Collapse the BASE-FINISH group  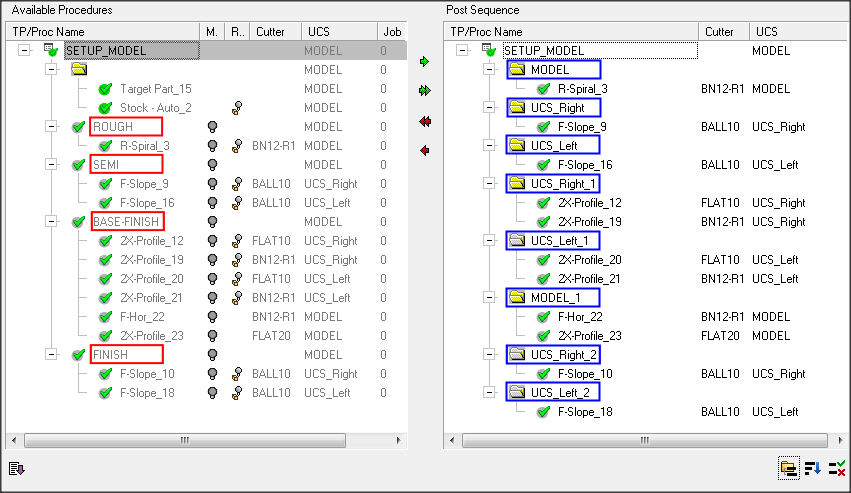coord(51,222)
